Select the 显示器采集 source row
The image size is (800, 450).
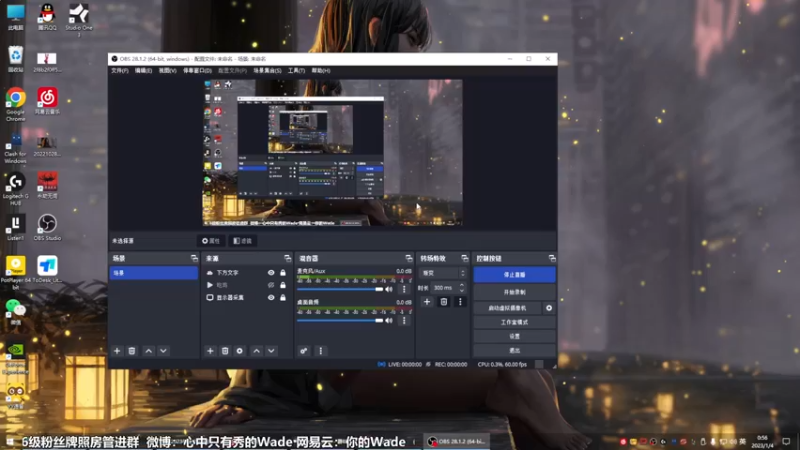point(245,297)
